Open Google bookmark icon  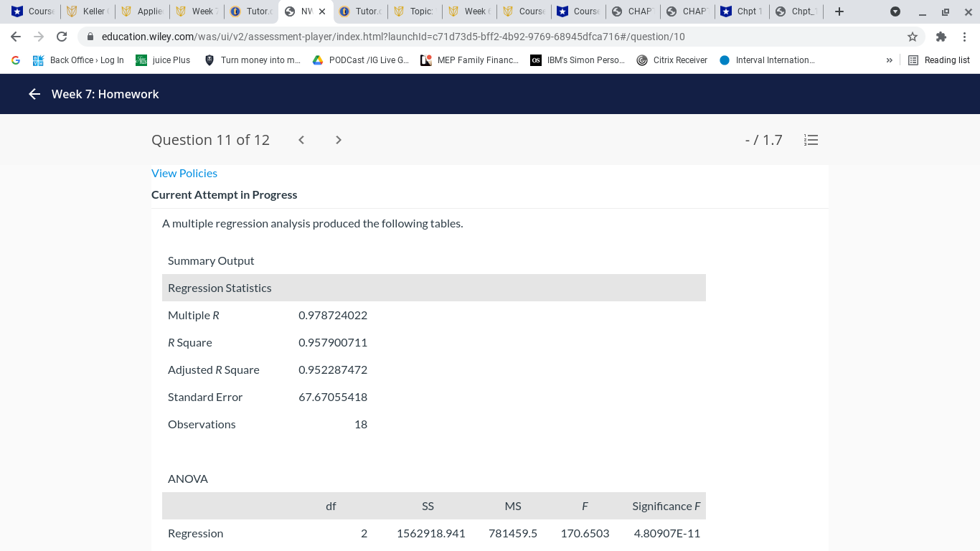tap(16, 60)
